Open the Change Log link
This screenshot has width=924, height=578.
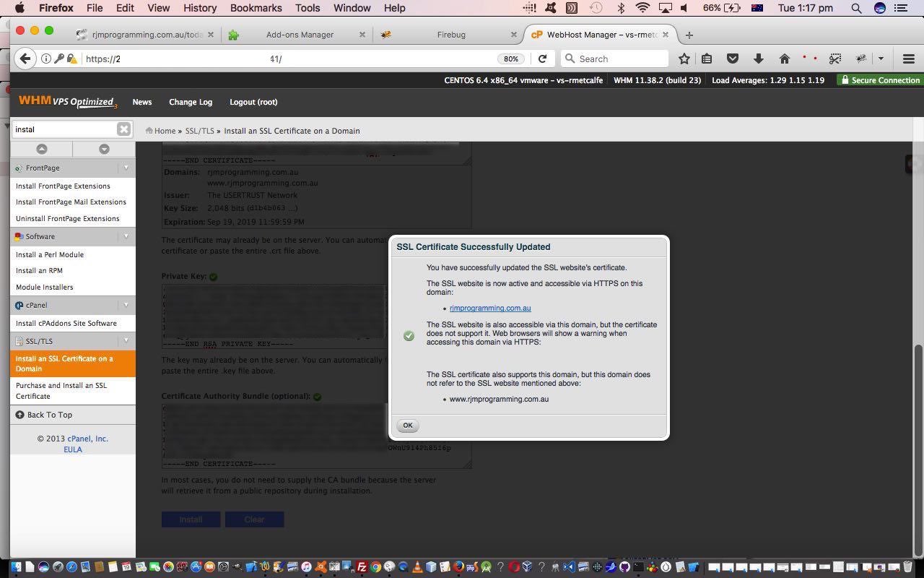pos(191,102)
